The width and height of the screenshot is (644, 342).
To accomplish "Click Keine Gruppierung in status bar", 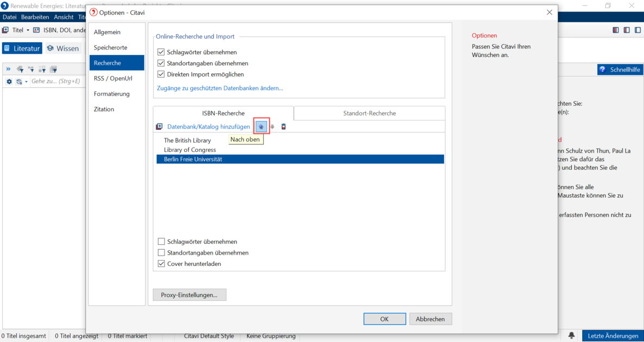I will 271,336.
